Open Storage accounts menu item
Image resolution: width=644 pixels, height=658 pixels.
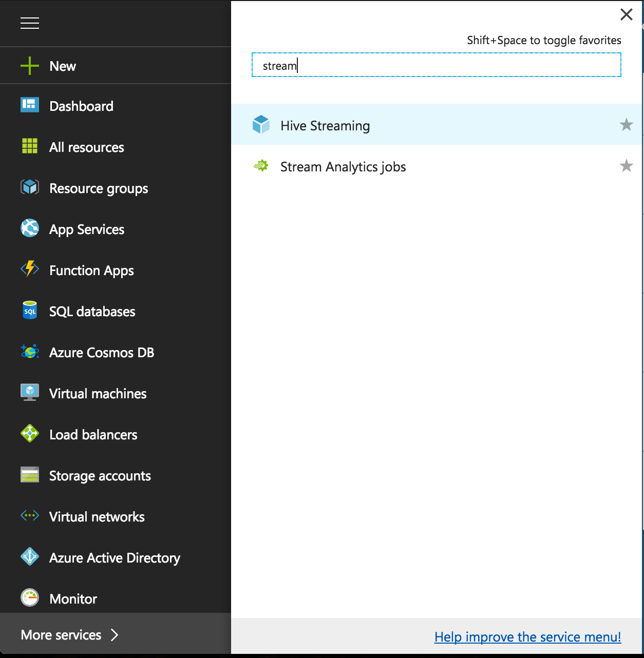[100, 476]
